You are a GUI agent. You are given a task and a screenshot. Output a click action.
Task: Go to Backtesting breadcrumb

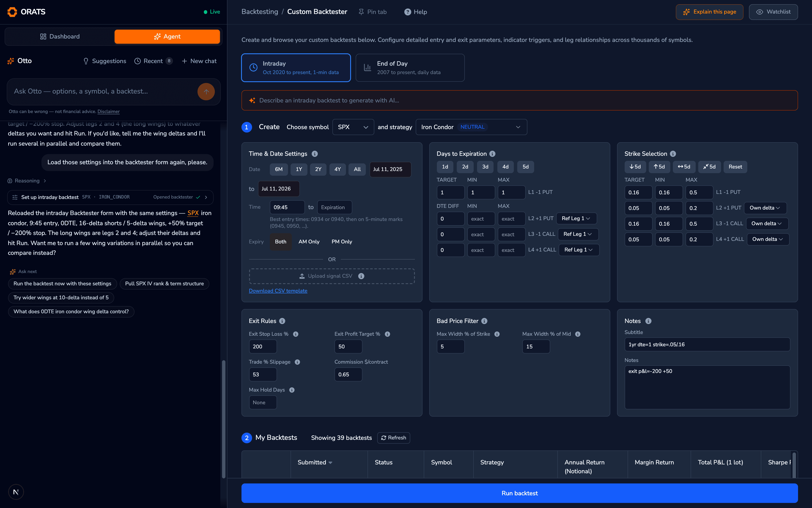260,12
